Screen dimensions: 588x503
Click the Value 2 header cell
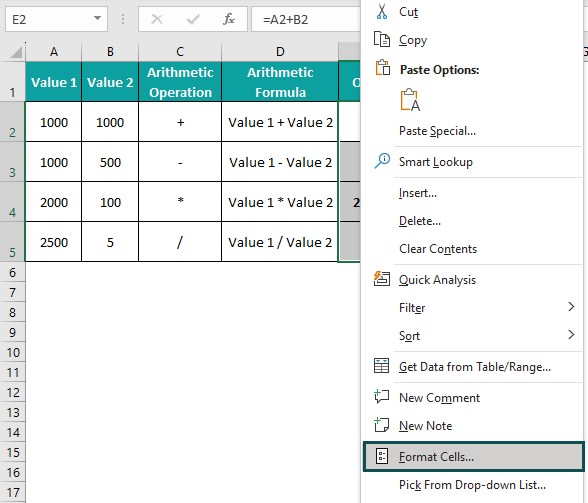pos(110,82)
